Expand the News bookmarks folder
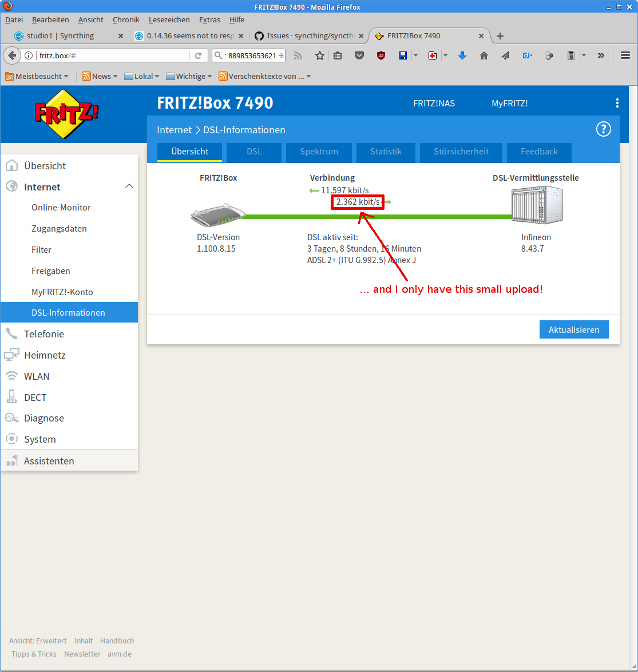The height and width of the screenshot is (672, 638). (100, 76)
